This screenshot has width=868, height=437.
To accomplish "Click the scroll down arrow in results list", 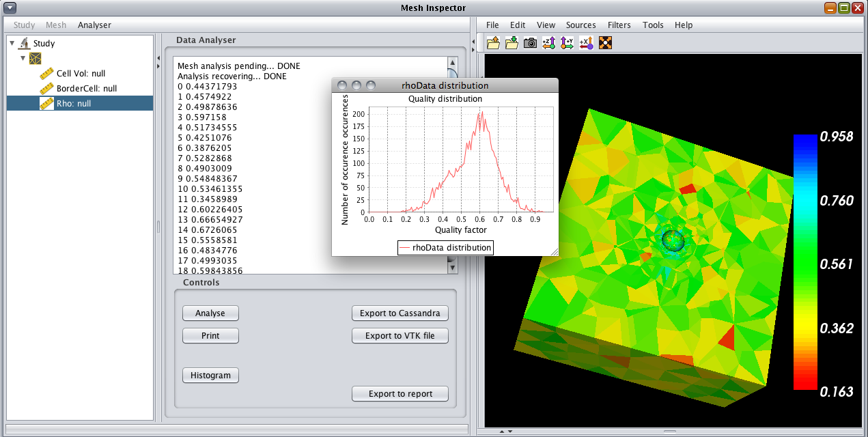I will (451, 268).
